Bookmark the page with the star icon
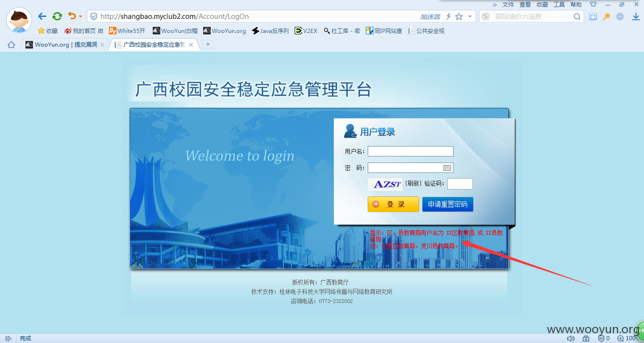This screenshot has width=644, height=343. pos(459,16)
